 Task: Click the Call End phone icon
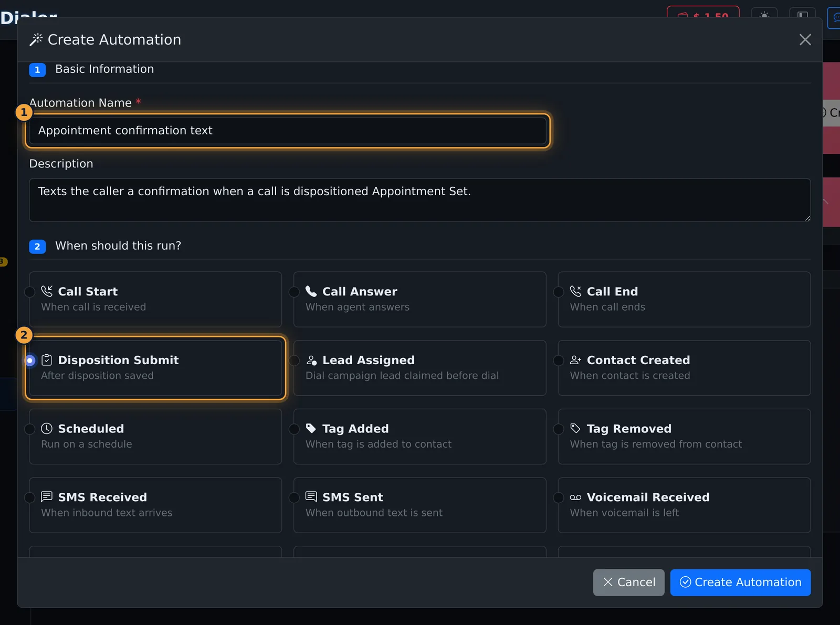(x=576, y=291)
